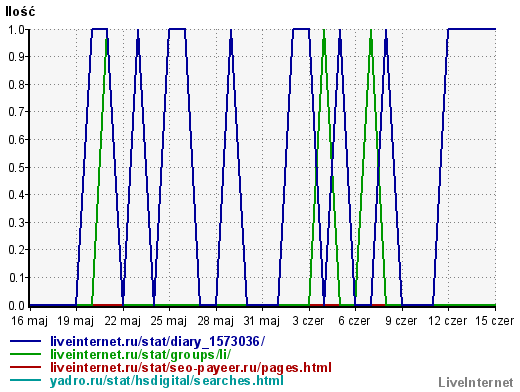Image resolution: width=520 pixels, height=392 pixels.
Task: Select liveinternet.ru/stat/seo-payeer.ru/pages.html legend text
Action: pos(191,367)
